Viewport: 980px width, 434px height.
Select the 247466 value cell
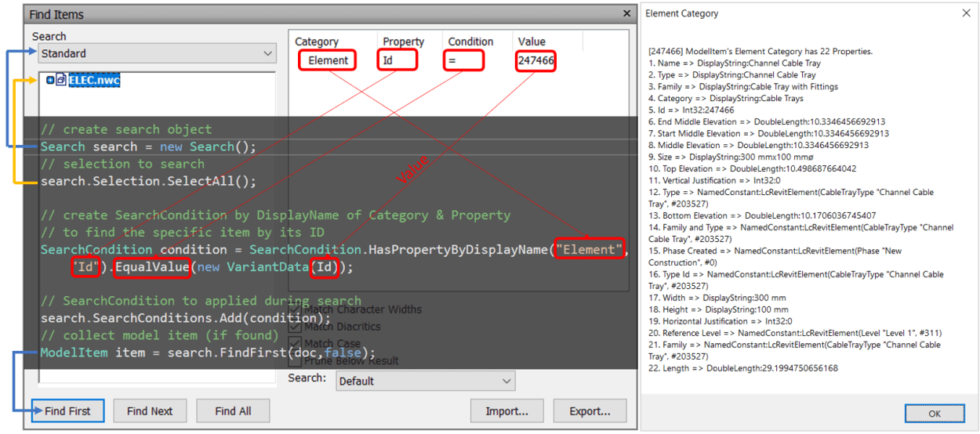coord(536,60)
